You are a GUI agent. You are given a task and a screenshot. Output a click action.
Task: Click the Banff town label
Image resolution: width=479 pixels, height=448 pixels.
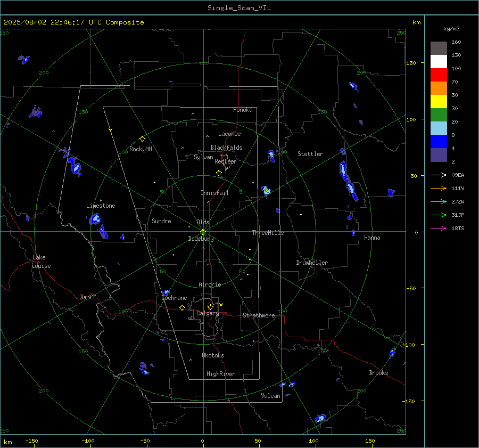pyautogui.click(x=88, y=297)
